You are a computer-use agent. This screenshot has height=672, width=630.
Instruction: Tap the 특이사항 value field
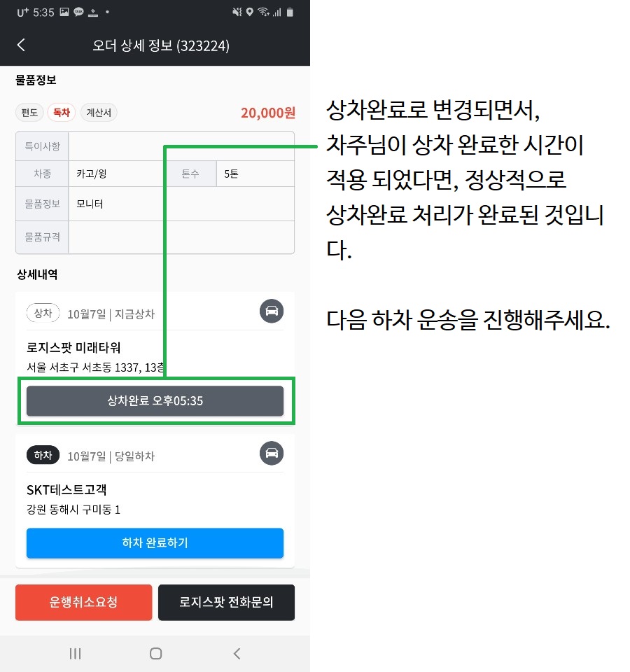pyautogui.click(x=181, y=146)
